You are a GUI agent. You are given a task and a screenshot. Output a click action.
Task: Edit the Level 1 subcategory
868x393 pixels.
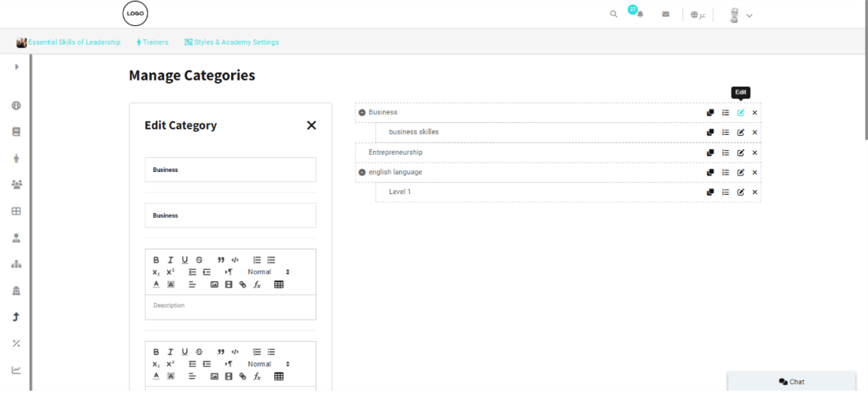click(741, 193)
